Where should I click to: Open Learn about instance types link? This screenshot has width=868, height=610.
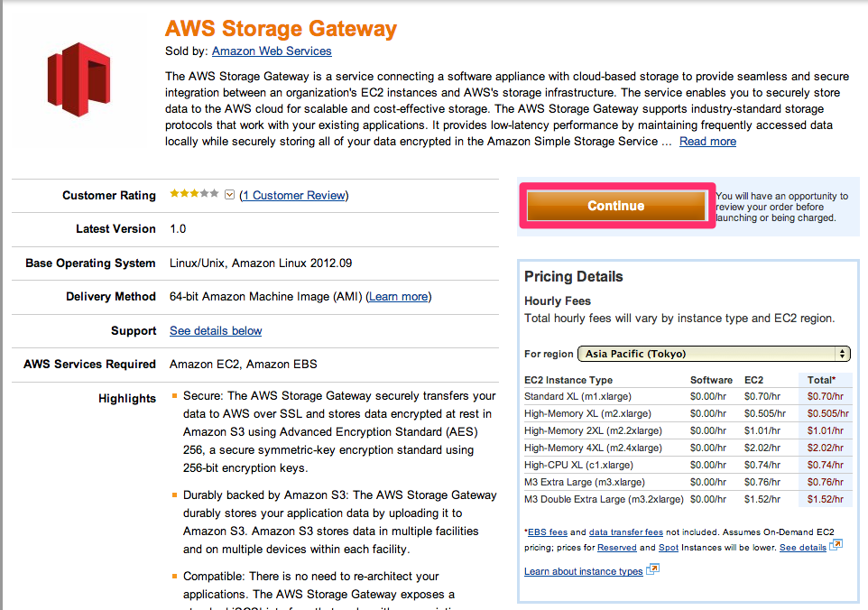584,571
